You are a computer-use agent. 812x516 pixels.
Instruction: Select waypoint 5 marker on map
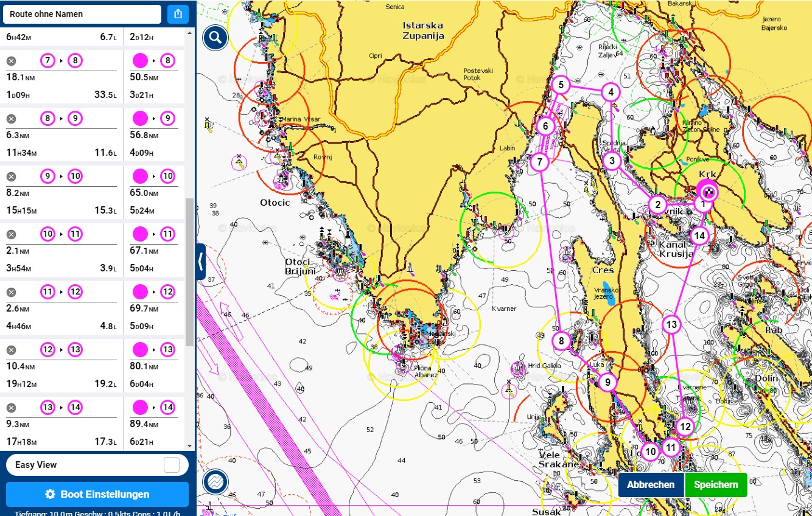(x=561, y=85)
